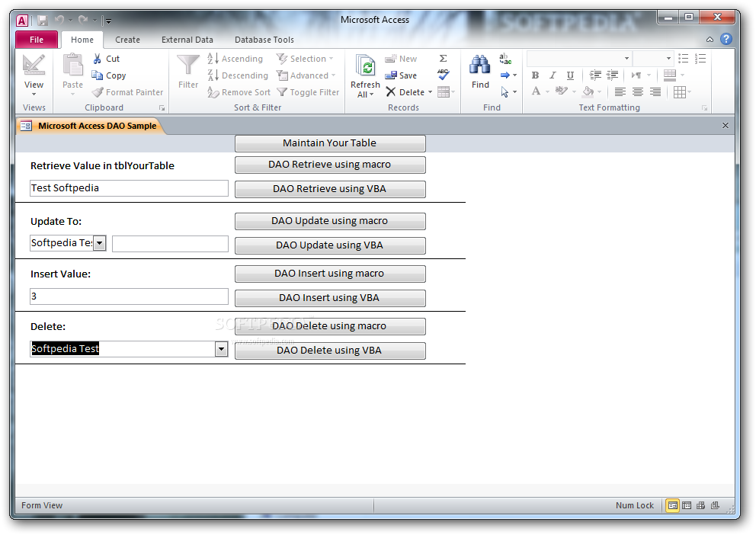This screenshot has height=535, width=756.
Task: Open the More records dropdown
Action: point(446,91)
